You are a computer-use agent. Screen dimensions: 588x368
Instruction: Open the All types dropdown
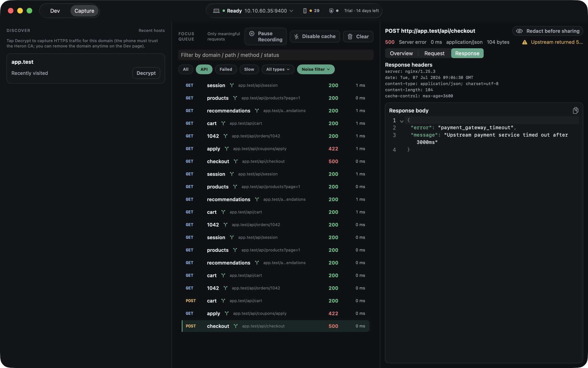[x=278, y=69]
